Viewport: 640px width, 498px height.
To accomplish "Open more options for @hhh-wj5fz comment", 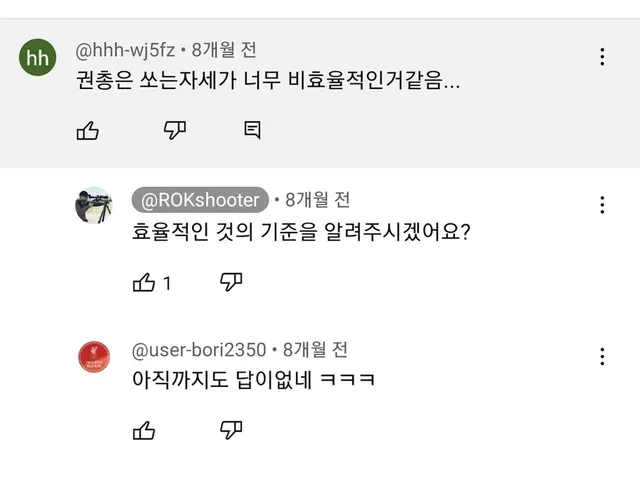I will pos(602,57).
